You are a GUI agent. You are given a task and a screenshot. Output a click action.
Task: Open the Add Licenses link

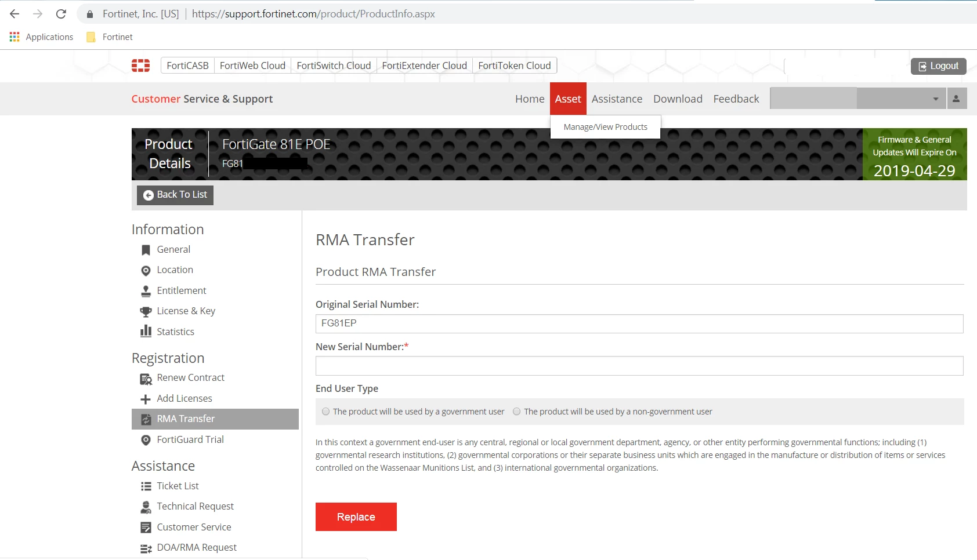[x=184, y=399]
